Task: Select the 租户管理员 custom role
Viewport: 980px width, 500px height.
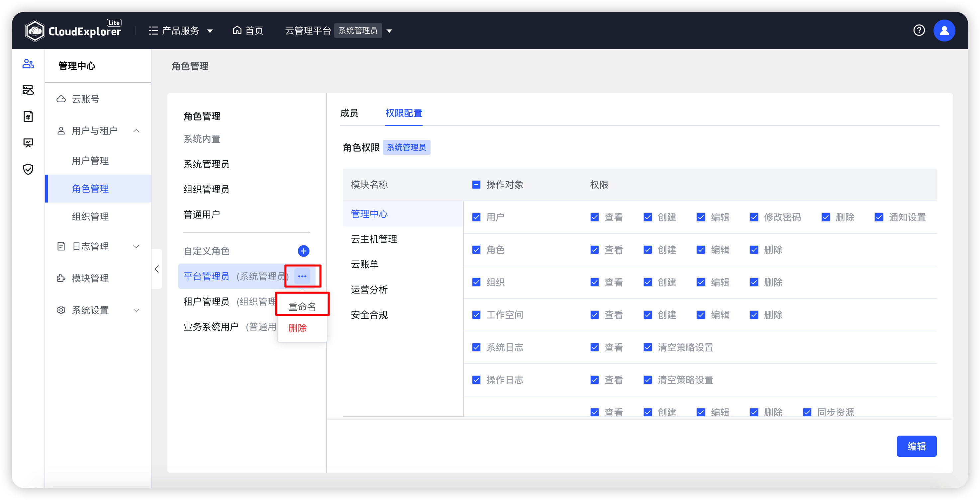Action: tap(207, 301)
